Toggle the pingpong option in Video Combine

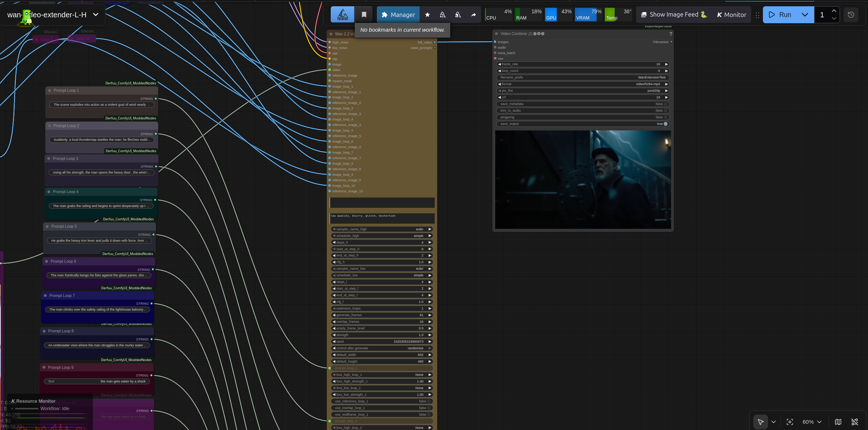coord(666,117)
